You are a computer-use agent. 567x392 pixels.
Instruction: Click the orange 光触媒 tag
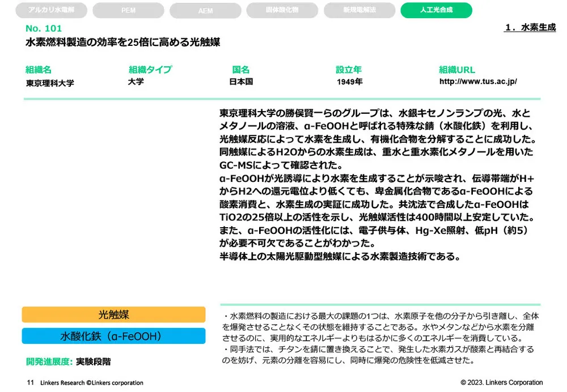[x=113, y=314]
